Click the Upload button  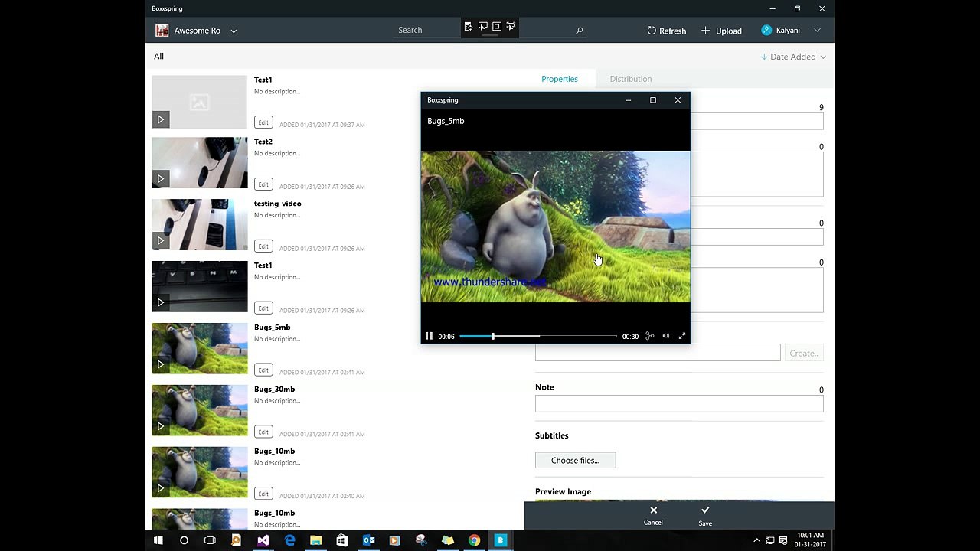click(x=721, y=31)
